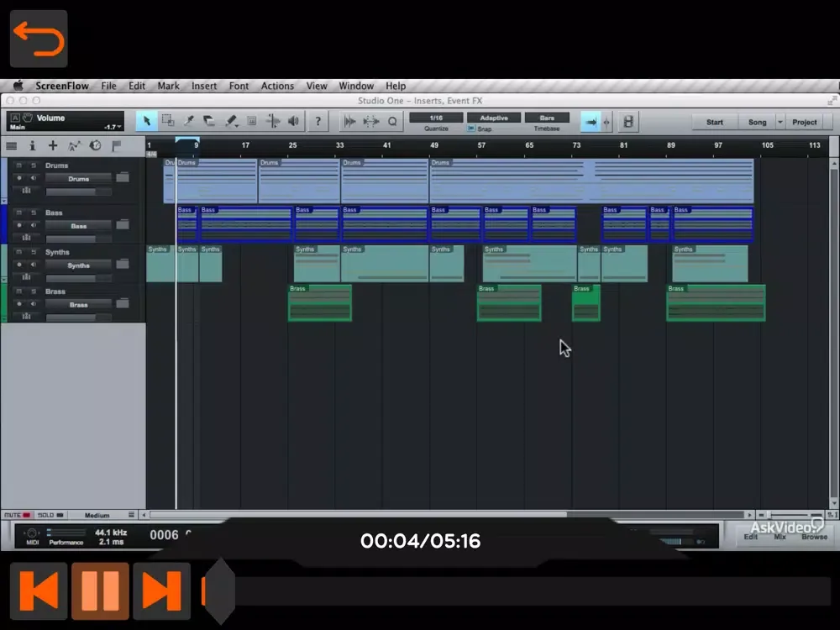This screenshot has height=630, width=840.
Task: Open the Apple menu
Action: tap(18, 86)
